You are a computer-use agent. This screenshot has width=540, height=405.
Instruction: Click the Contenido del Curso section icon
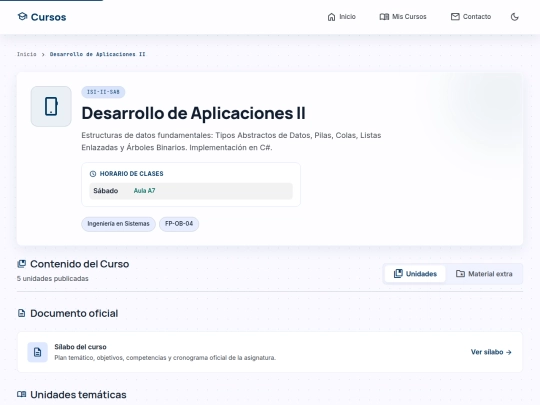pos(21,264)
